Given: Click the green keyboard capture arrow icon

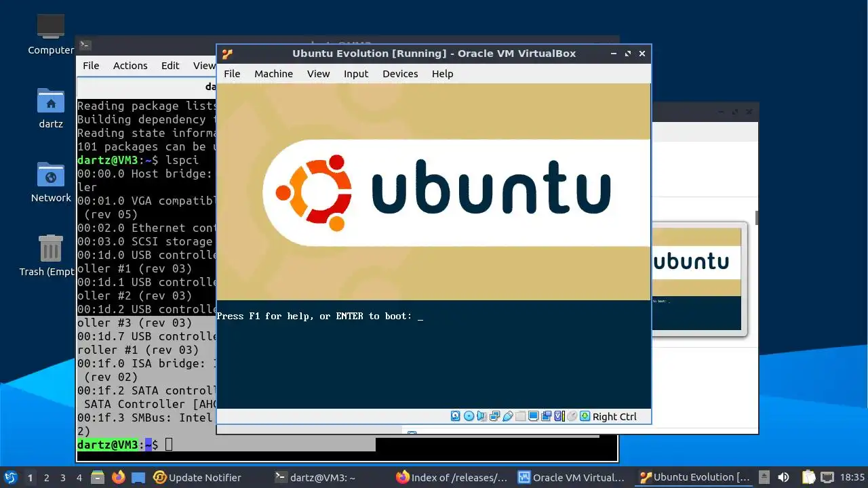Looking at the screenshot, I should coord(585,416).
